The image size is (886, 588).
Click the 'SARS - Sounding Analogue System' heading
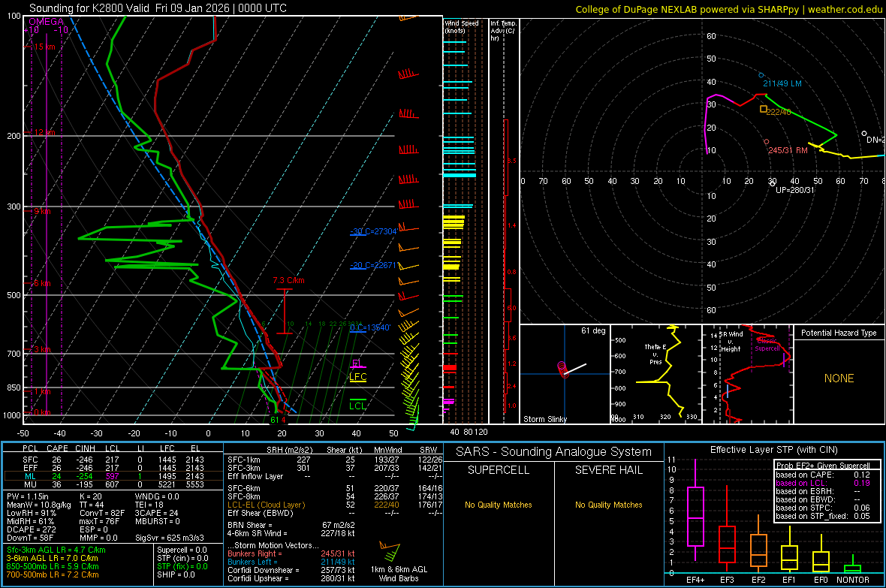554,452
